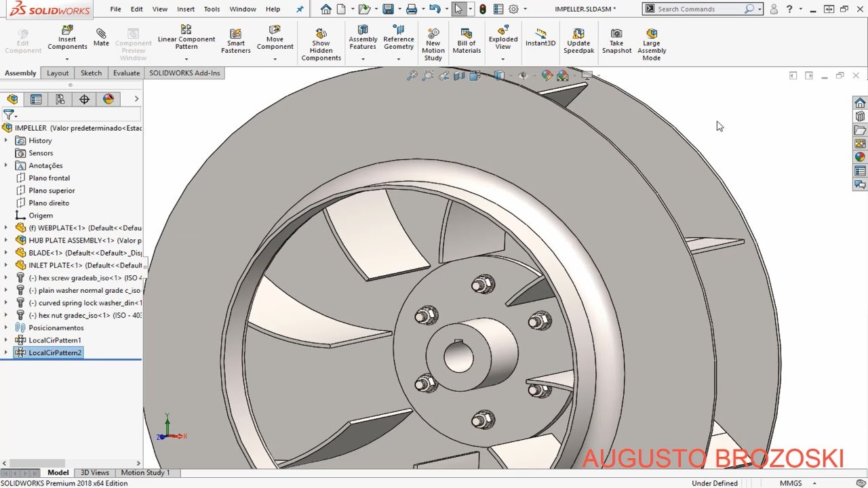Toggle Instant3D mode

(x=540, y=38)
